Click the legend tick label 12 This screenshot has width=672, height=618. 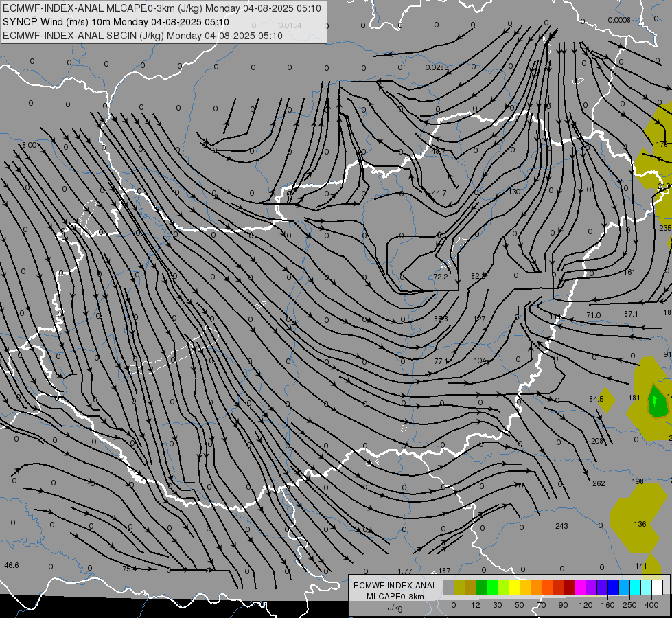tap(476, 605)
